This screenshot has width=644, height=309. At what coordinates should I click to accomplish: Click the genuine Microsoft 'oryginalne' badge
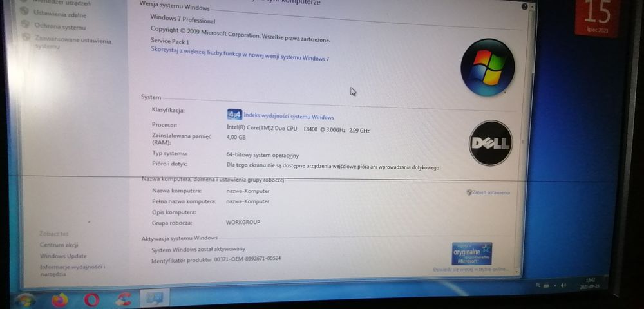pos(471,253)
